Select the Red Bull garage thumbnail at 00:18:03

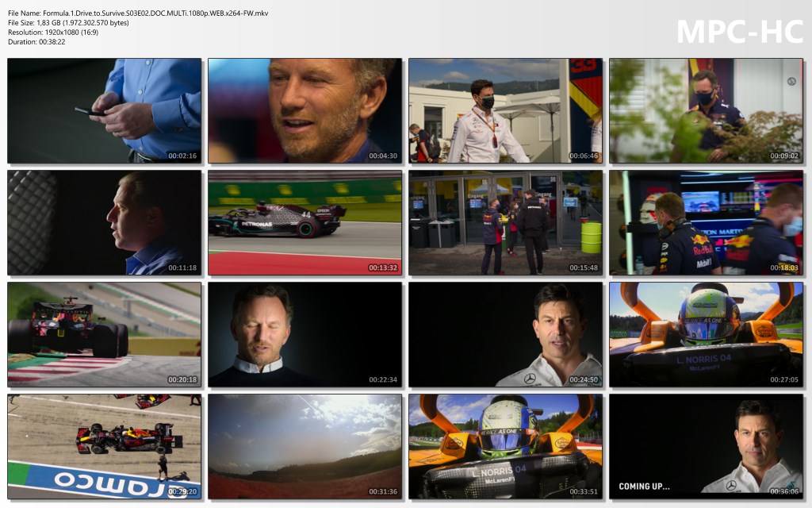click(x=706, y=222)
